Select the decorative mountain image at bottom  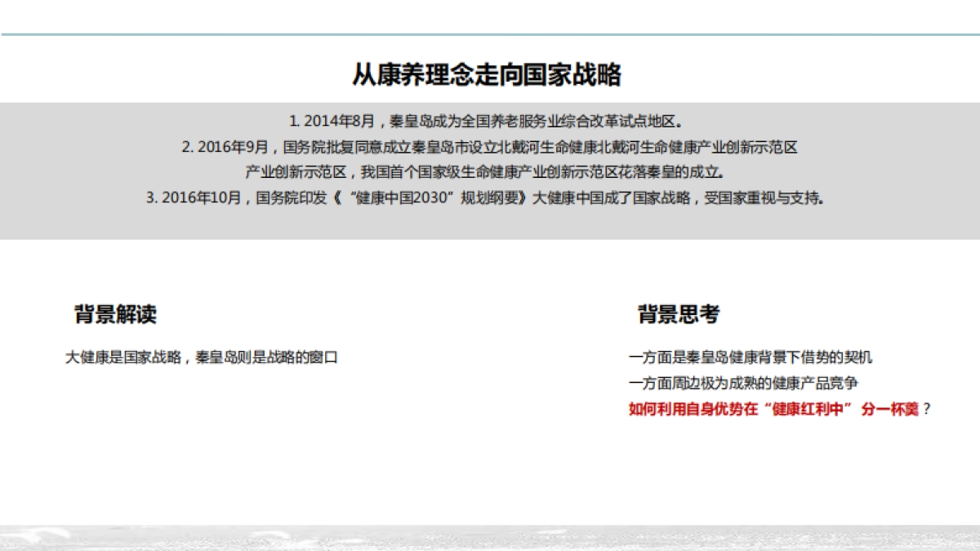pyautogui.click(x=490, y=539)
